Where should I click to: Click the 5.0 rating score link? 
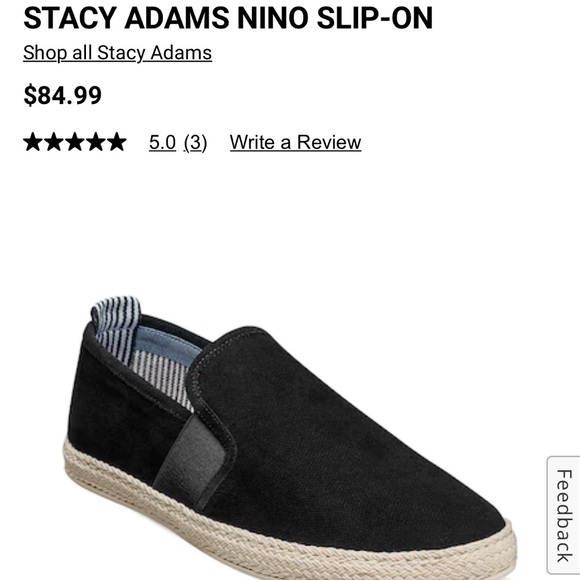(162, 142)
